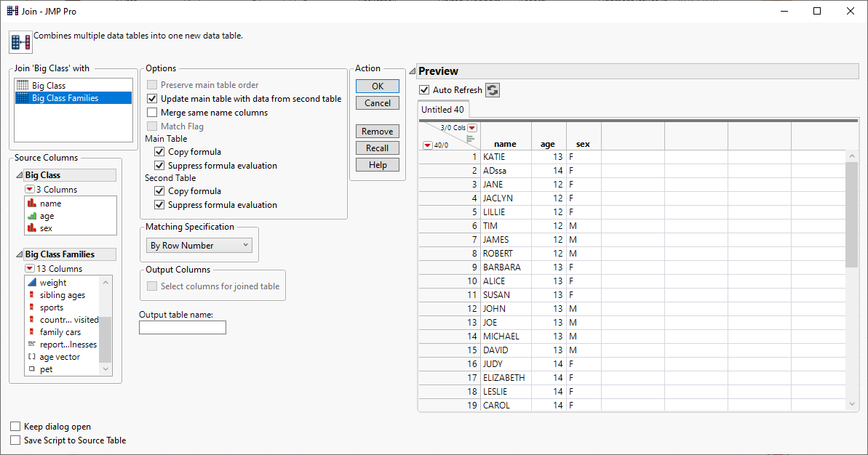Click the column header graphs icon in preview
Image resolution: width=868 pixels, height=455 pixels.
coord(470,138)
